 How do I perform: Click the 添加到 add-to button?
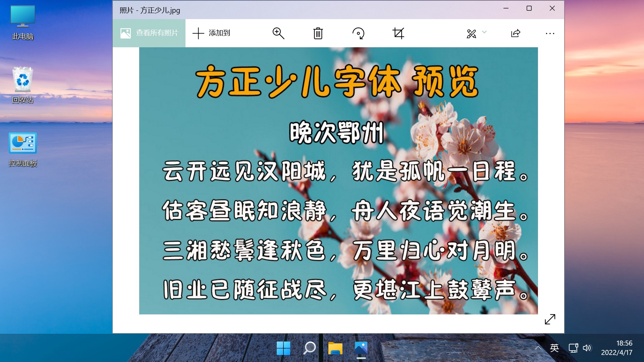pos(211,33)
